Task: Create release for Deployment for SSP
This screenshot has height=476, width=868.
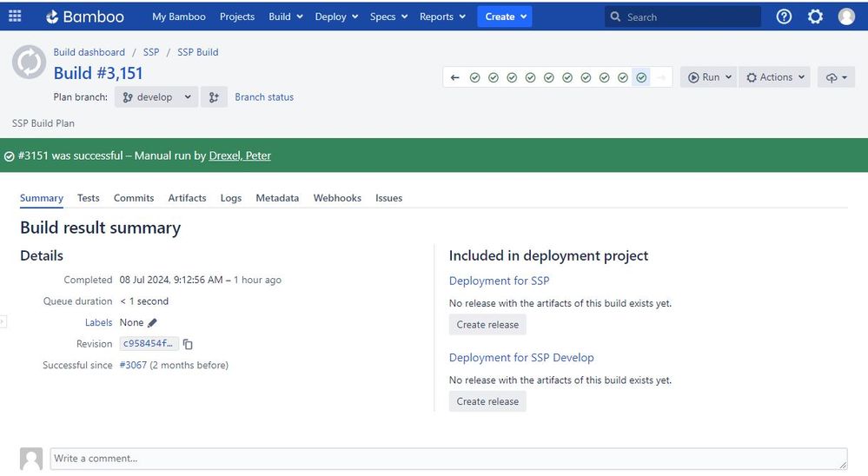Action: pos(487,325)
